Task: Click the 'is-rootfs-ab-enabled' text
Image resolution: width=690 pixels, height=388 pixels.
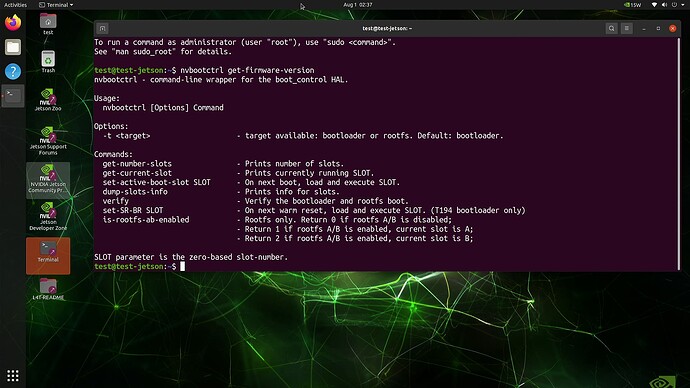Action: point(146,220)
